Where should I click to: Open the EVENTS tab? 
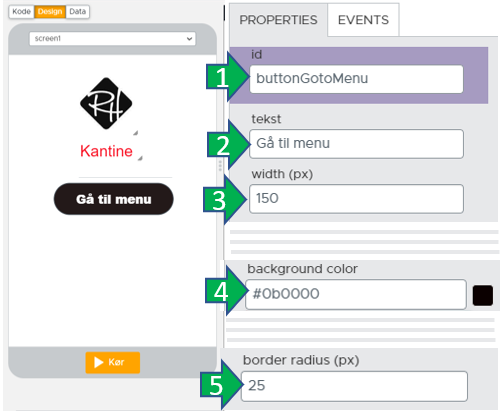click(363, 20)
